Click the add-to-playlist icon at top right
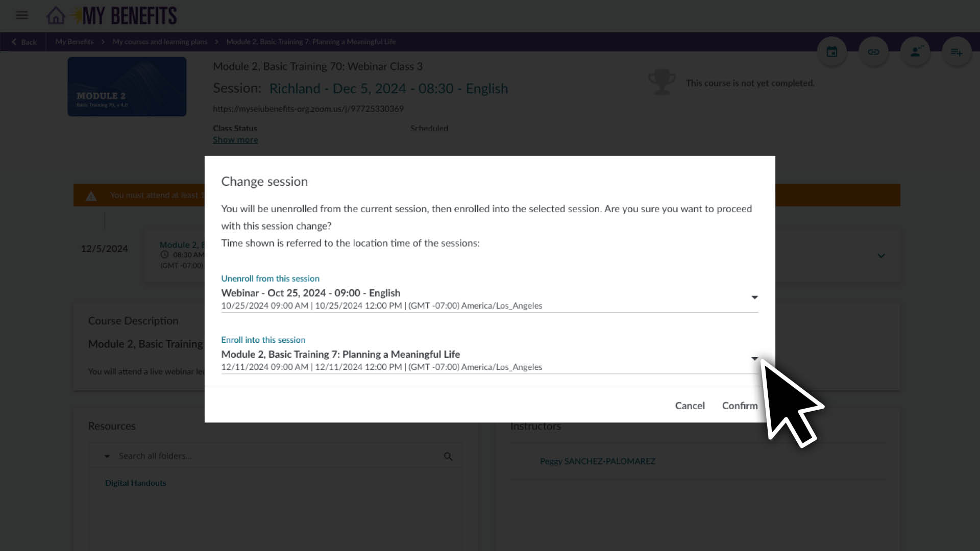This screenshot has height=551, width=980. click(957, 51)
